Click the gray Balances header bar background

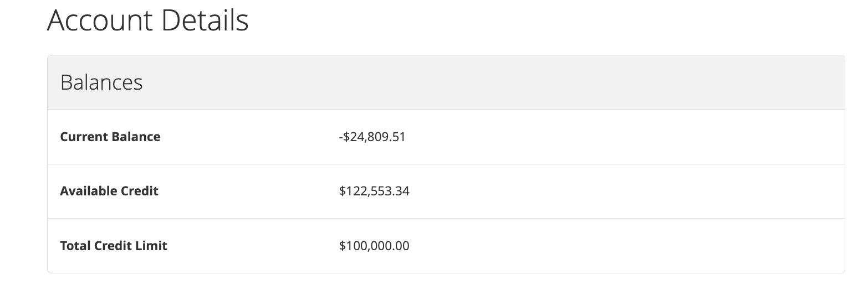446,82
